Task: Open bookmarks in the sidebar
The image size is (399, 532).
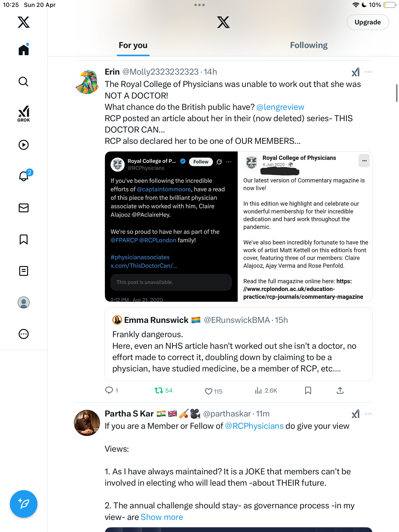Action: tap(24, 239)
